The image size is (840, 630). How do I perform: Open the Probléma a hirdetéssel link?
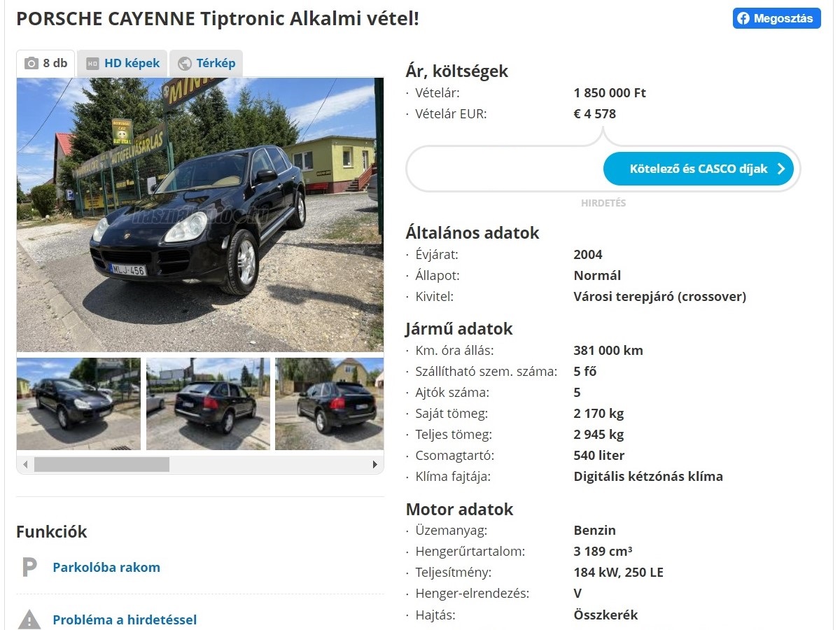pos(125,619)
